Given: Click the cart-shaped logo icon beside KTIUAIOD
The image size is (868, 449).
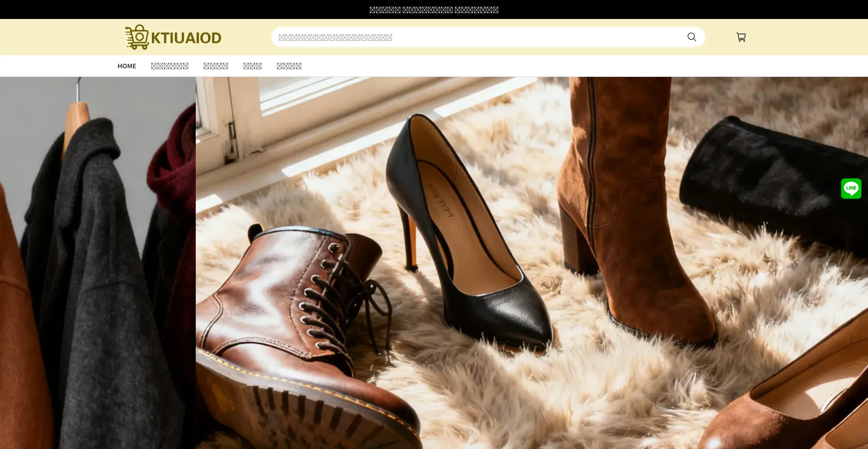Looking at the screenshot, I should (137, 37).
